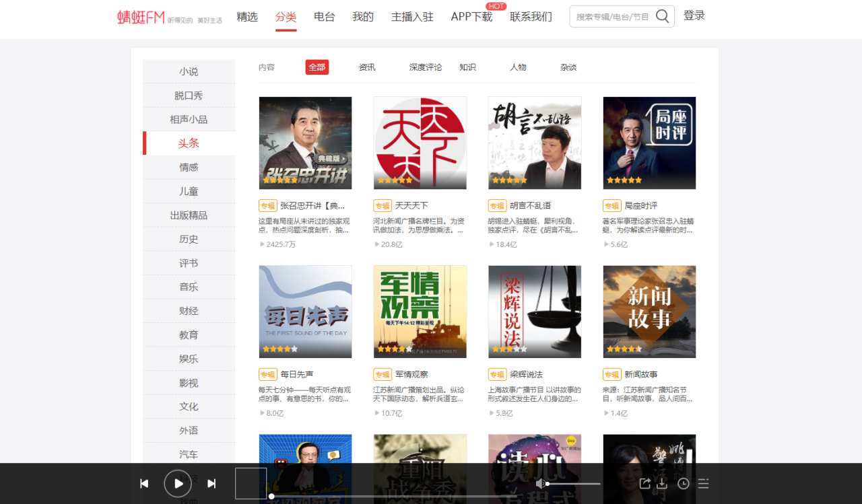Image resolution: width=862 pixels, height=504 pixels.
Task: Skip to next track in player bar
Action: (211, 483)
